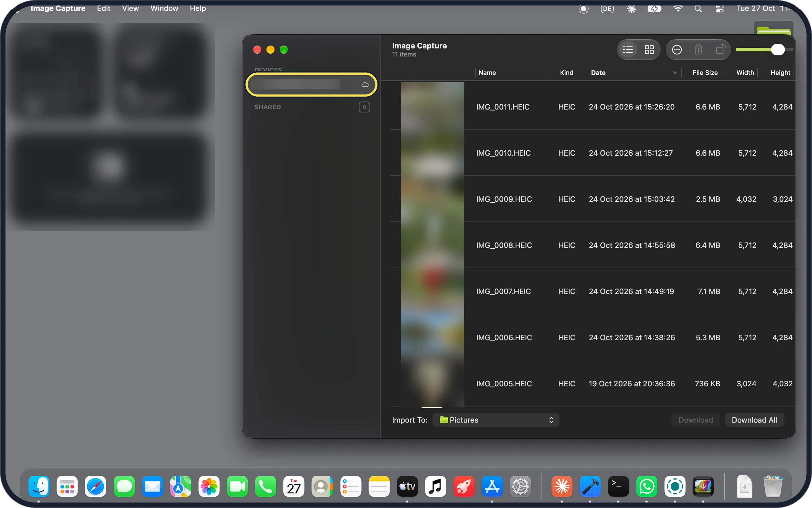
Task: Open the Edit menu
Action: (104, 8)
